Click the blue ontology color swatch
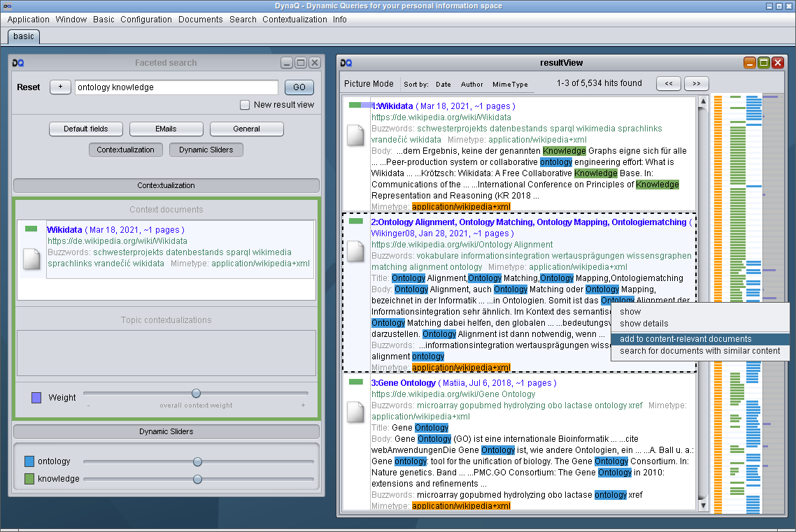 click(x=29, y=461)
